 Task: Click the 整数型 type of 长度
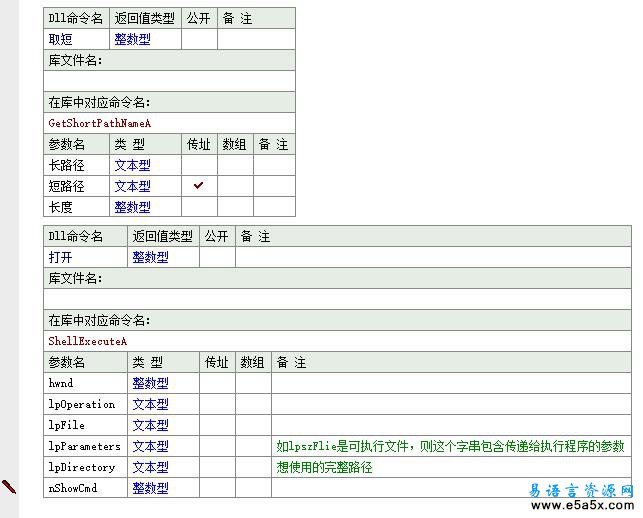coord(132,207)
